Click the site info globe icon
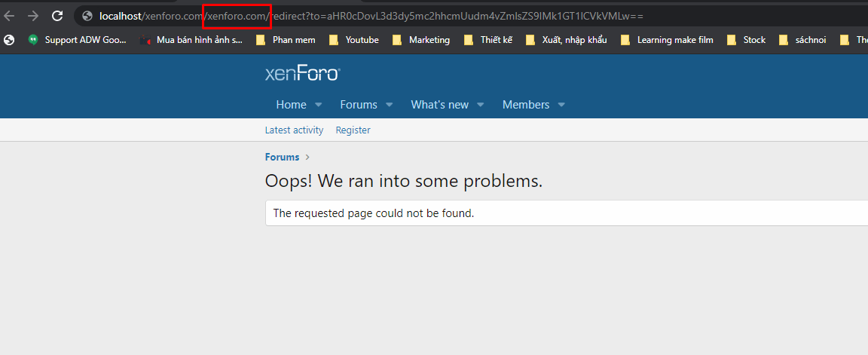Viewport: 868px width, 355px height. (87, 16)
